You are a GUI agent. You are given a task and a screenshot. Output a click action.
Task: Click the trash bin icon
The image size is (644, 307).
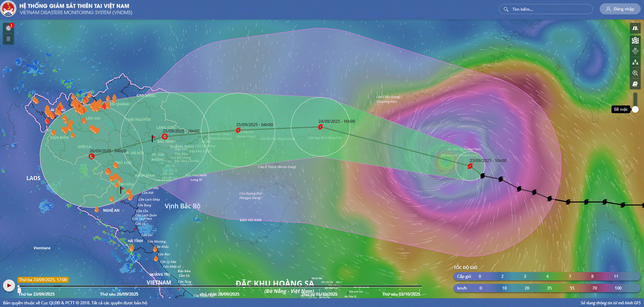tap(8, 39)
